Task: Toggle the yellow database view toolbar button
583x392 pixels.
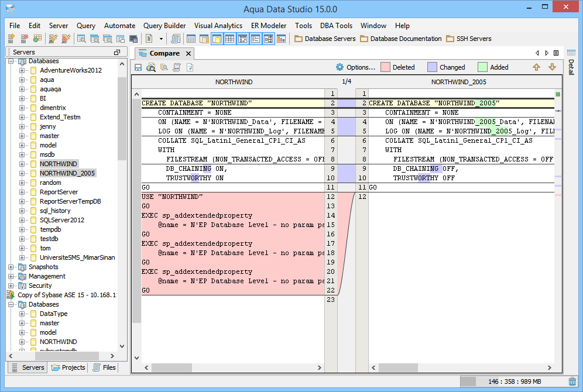Action: pyautogui.click(x=217, y=39)
